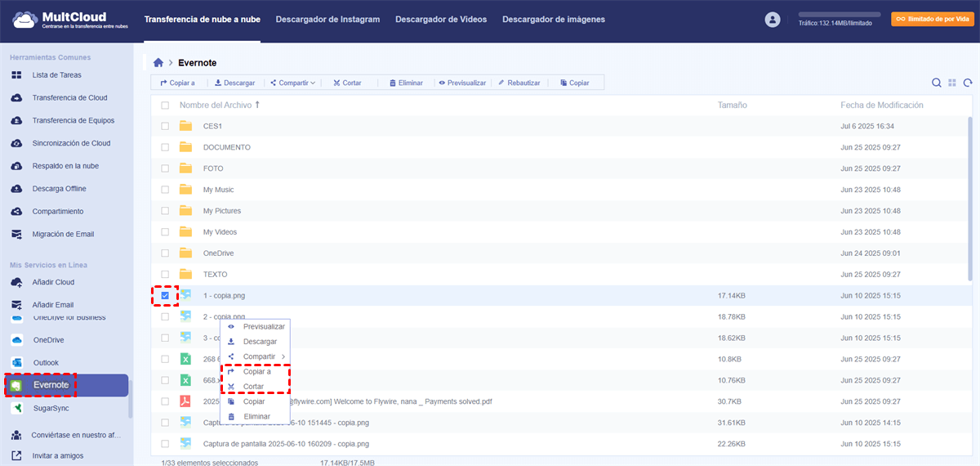Expand the Compartir toolbar dropdown
The height and width of the screenshot is (466, 980).
click(292, 83)
